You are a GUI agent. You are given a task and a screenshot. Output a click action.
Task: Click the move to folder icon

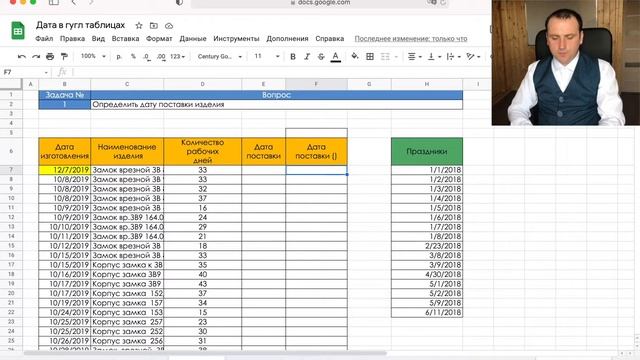point(154,26)
